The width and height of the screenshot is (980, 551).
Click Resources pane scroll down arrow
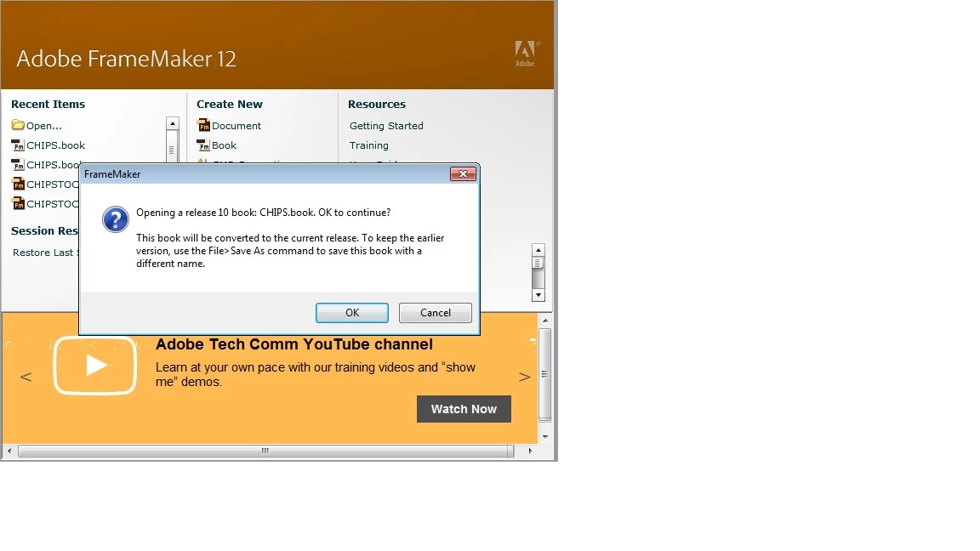point(538,295)
